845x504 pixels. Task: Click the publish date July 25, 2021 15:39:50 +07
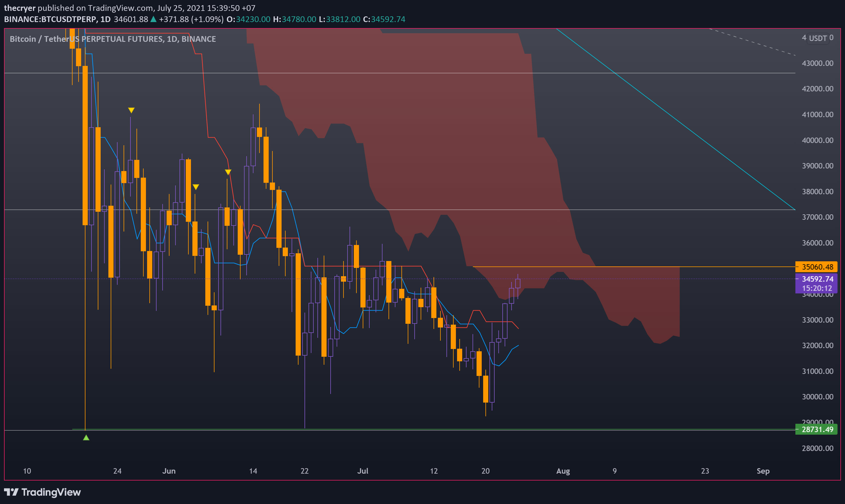[206, 8]
